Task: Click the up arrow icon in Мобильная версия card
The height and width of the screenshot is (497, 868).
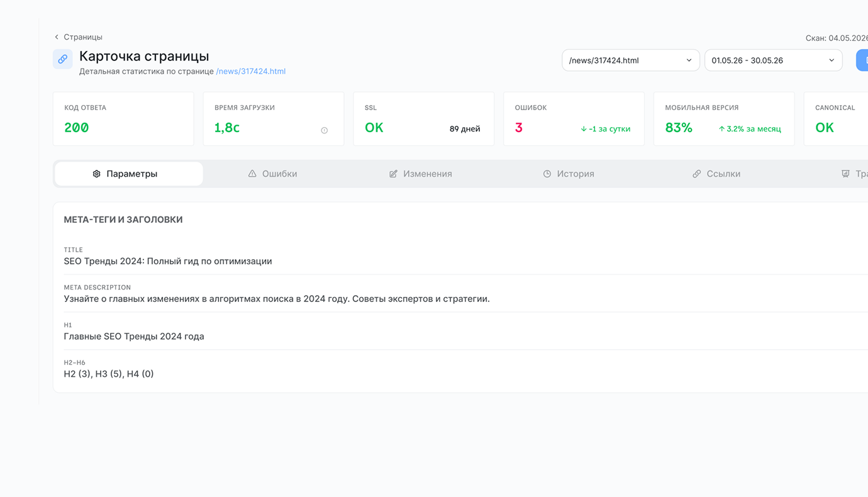Action: click(x=721, y=129)
